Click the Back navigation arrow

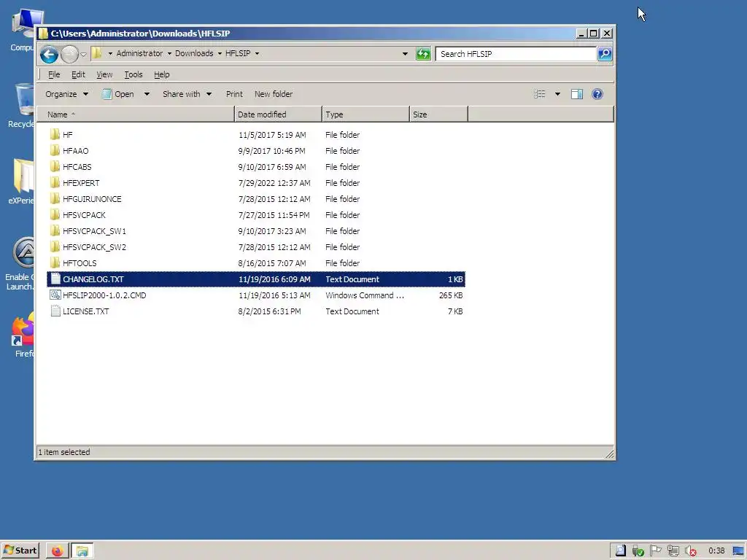point(49,54)
